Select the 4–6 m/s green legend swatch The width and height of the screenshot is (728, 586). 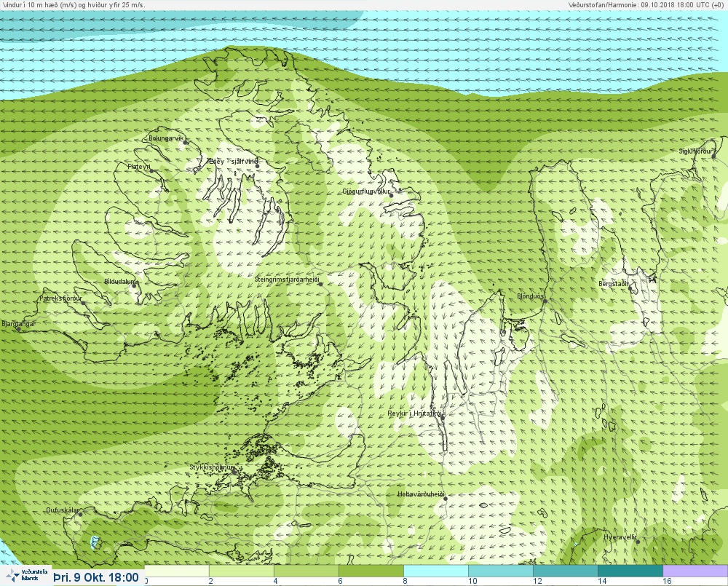[x=306, y=571]
